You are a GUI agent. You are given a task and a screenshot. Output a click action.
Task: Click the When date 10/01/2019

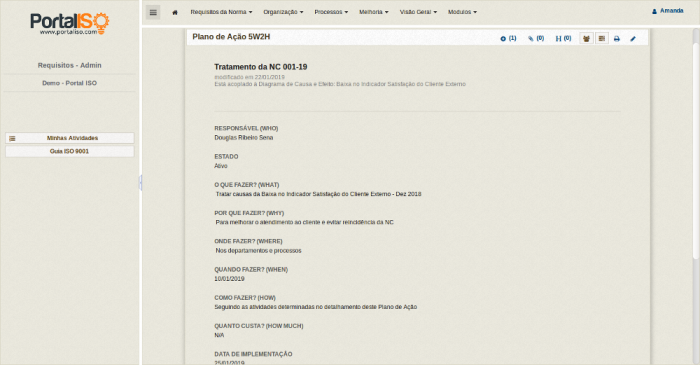click(x=229, y=278)
